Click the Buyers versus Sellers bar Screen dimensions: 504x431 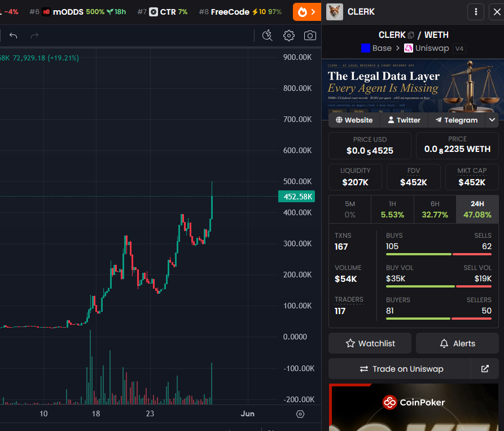click(x=439, y=319)
